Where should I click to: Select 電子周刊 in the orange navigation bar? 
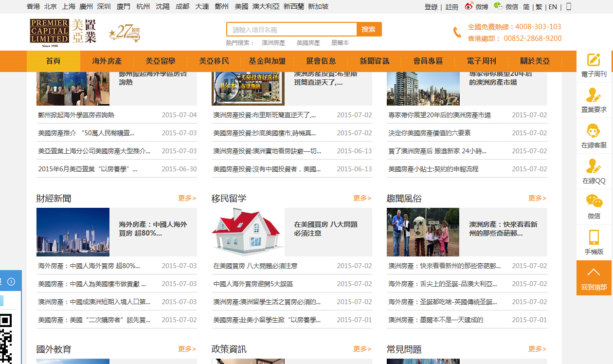click(482, 61)
